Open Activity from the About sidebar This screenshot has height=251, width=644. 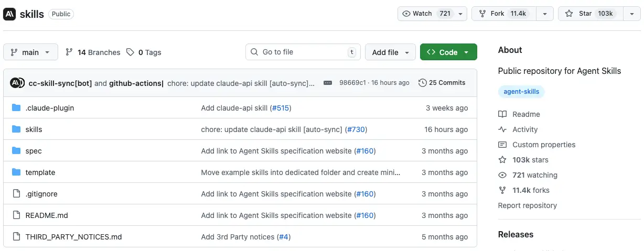pyautogui.click(x=524, y=129)
